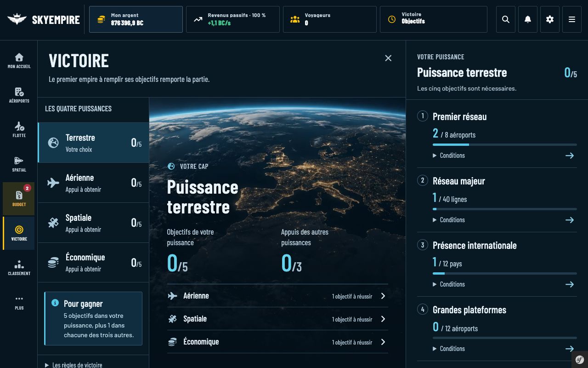This screenshot has width=588, height=368.
Task: Expand Conditions under Réseau majeur
Action: pos(449,220)
